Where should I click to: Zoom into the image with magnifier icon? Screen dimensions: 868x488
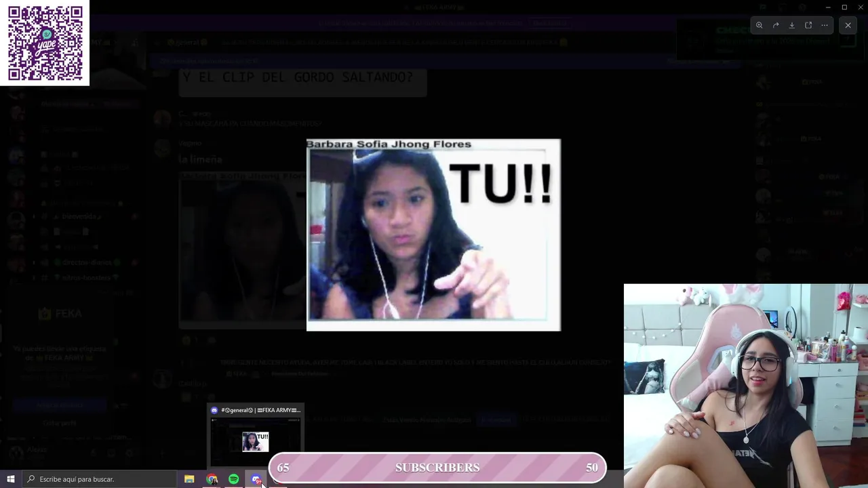click(759, 25)
